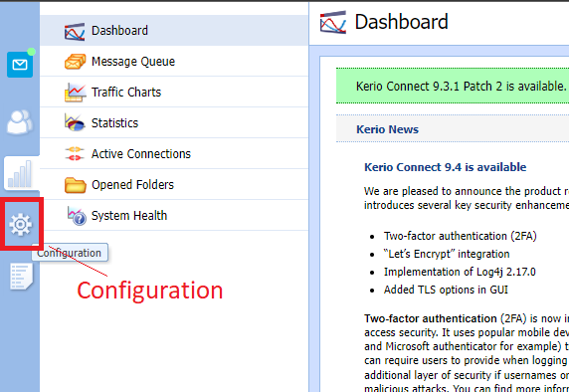Viewport: 569px width, 392px height.
Task: Click the Statistics pie chart icon
Action: pyautogui.click(x=75, y=122)
